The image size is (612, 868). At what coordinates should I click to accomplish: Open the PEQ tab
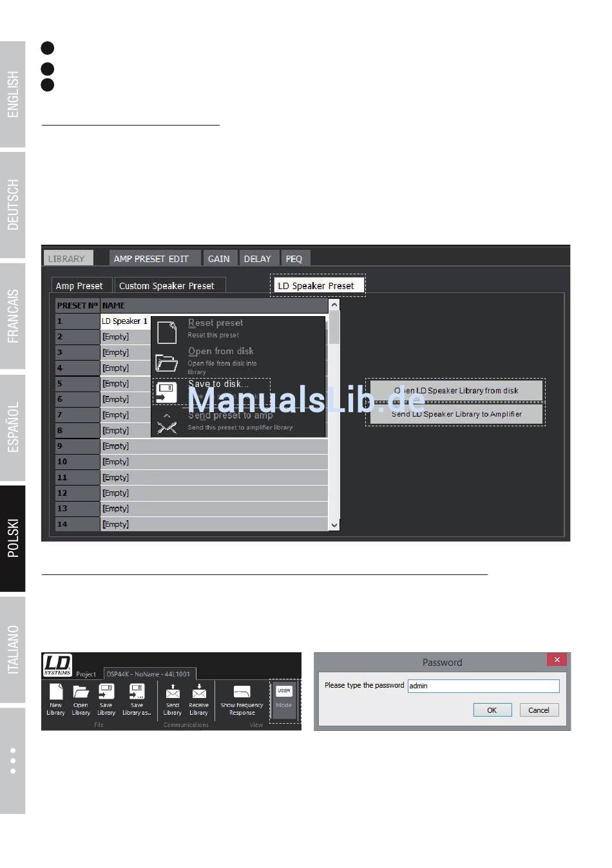coord(294,259)
